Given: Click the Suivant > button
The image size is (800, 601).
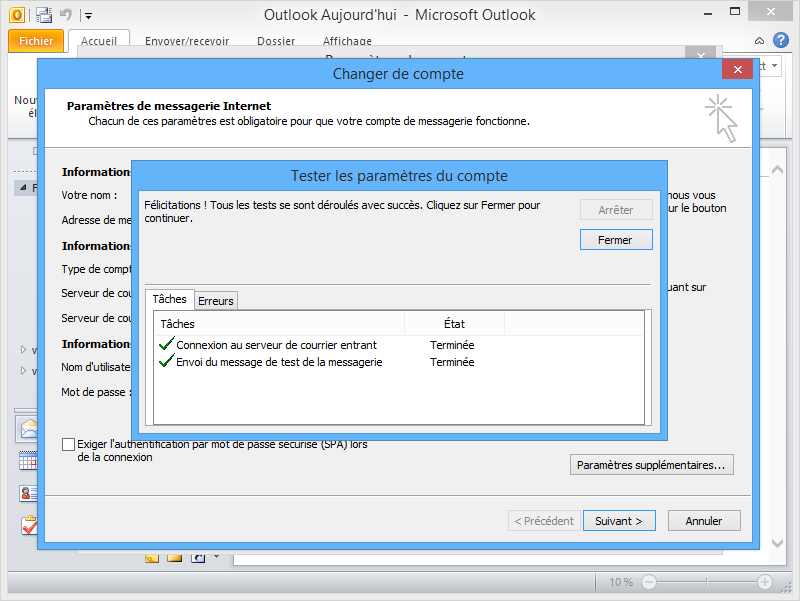Looking at the screenshot, I should click(x=619, y=521).
